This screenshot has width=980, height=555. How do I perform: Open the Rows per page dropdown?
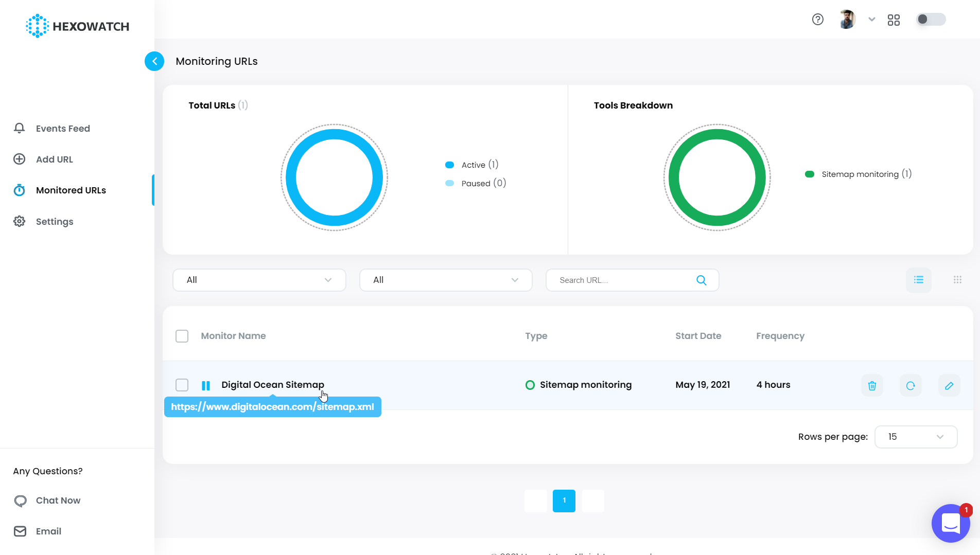916,437
